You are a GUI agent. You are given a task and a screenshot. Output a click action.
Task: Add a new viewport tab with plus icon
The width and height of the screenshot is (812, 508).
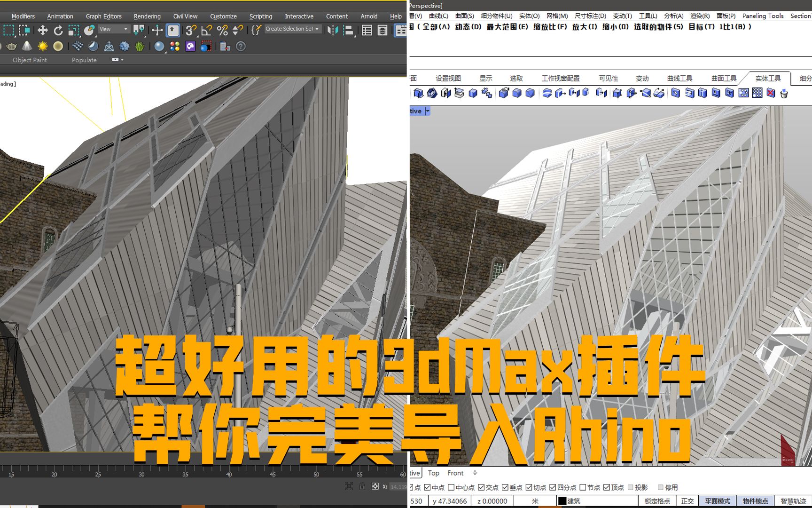pos(475,473)
